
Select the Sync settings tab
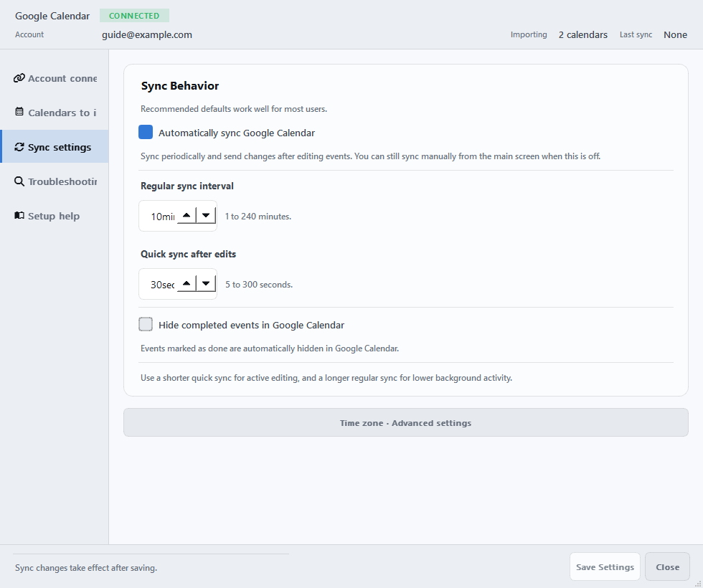click(55, 146)
